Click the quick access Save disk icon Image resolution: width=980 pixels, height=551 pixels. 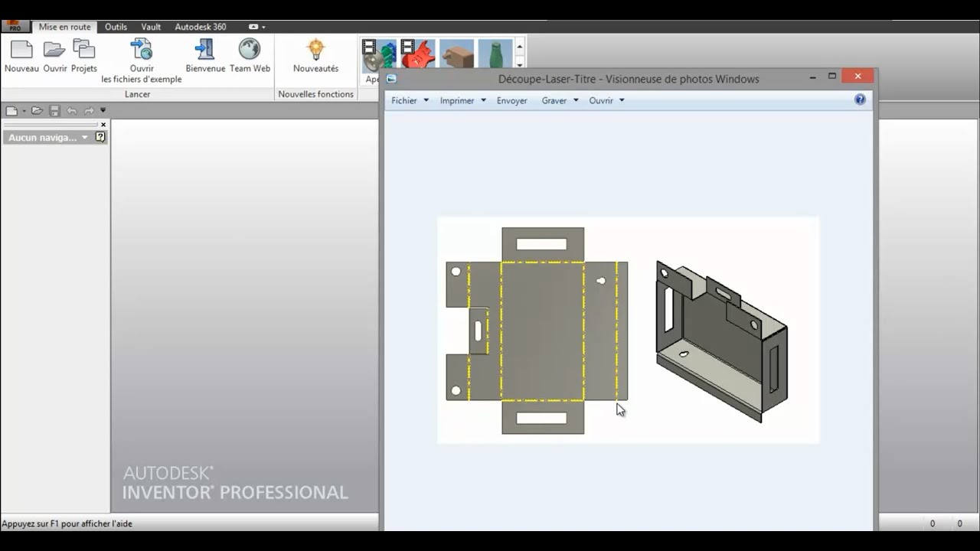coord(54,111)
